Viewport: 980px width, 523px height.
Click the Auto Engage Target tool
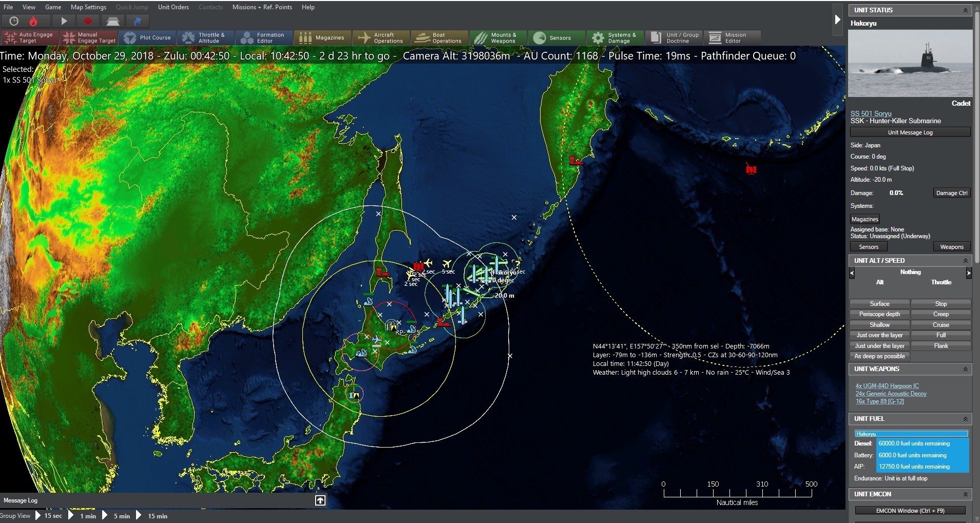point(29,37)
